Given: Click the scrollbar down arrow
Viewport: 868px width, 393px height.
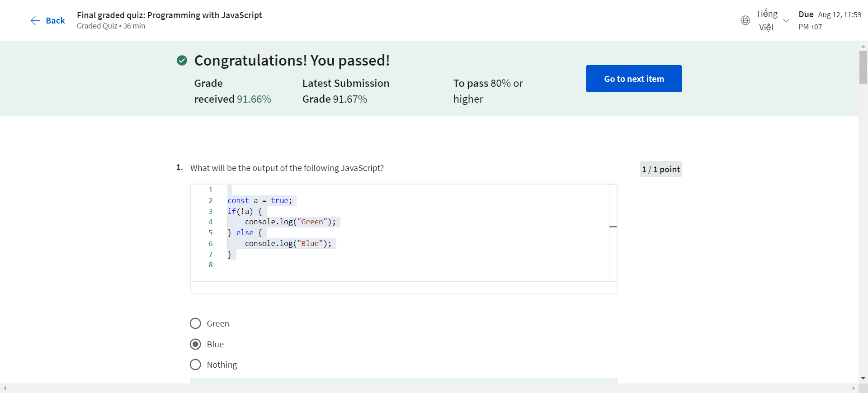Looking at the screenshot, I should pos(863,379).
